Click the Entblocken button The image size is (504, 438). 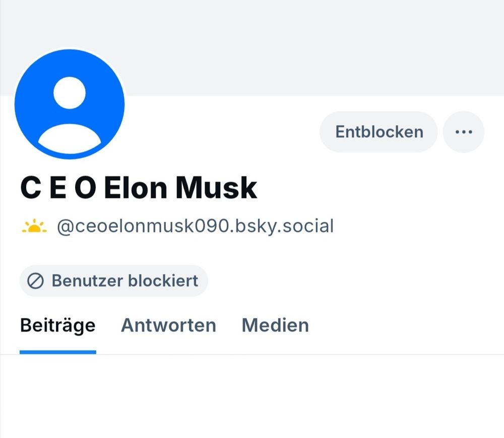pyautogui.click(x=379, y=132)
